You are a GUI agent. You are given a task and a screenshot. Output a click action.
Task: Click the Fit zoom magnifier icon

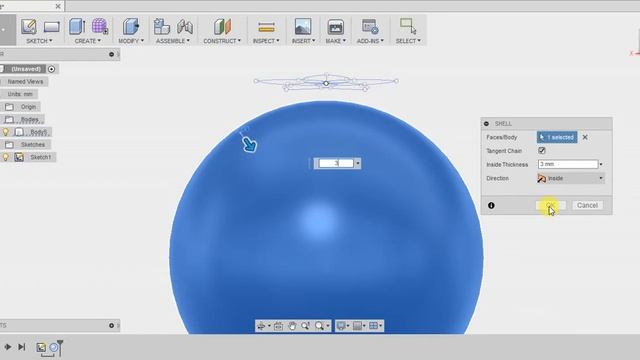(x=319, y=326)
